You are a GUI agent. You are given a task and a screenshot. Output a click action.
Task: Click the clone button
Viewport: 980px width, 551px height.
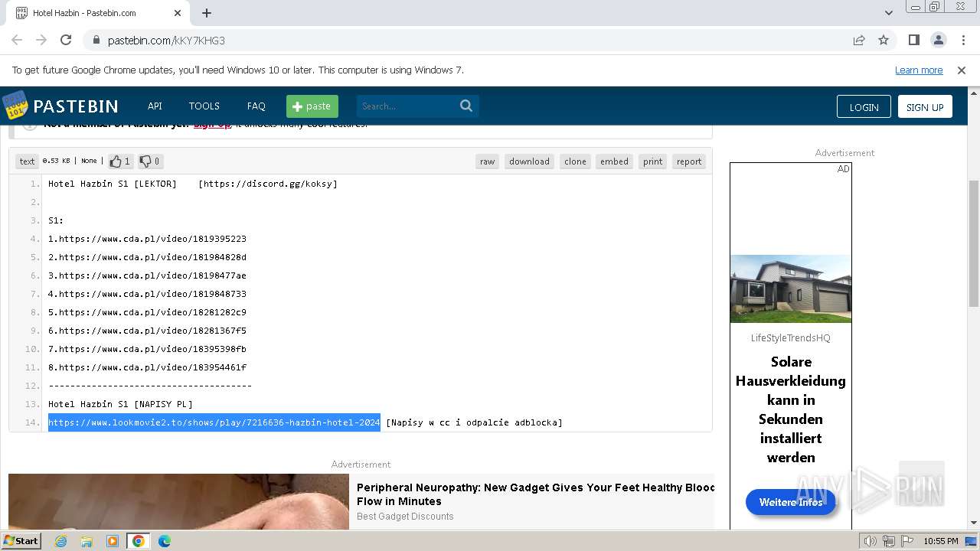tap(575, 161)
